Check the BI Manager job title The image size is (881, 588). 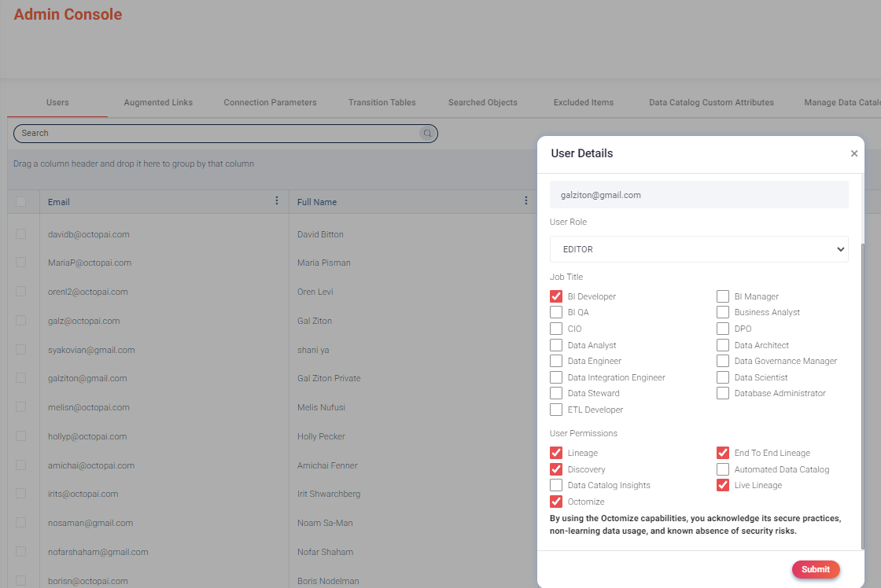[x=722, y=296]
